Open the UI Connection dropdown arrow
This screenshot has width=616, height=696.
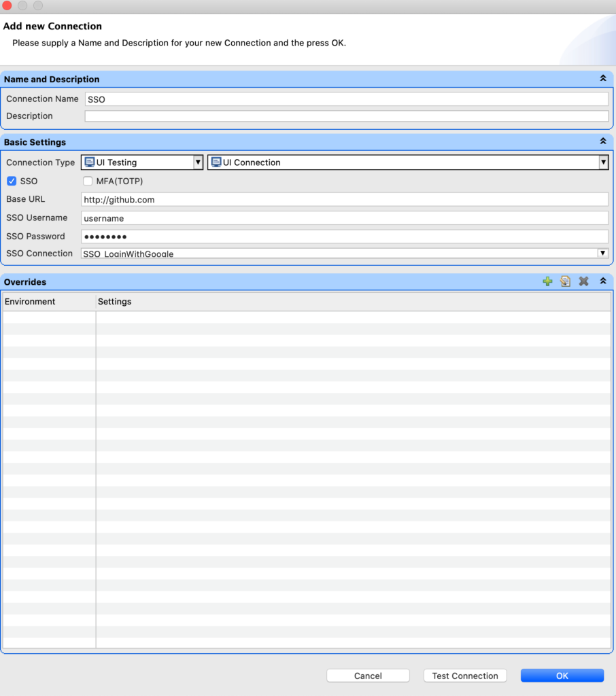pyautogui.click(x=603, y=162)
